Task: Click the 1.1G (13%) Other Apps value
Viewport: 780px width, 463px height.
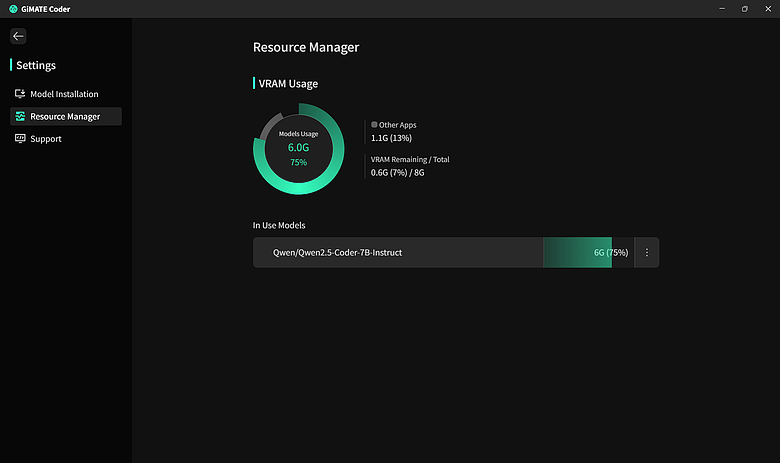Action: [x=391, y=138]
